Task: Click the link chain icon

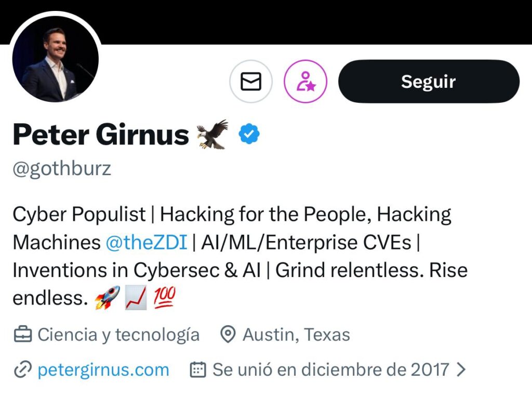Action: coord(23,369)
